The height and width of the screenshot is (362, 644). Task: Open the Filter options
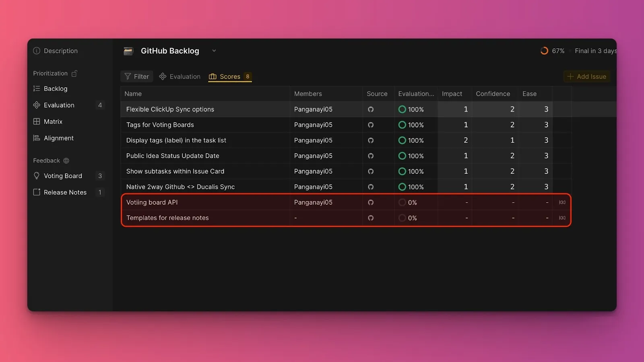point(137,76)
